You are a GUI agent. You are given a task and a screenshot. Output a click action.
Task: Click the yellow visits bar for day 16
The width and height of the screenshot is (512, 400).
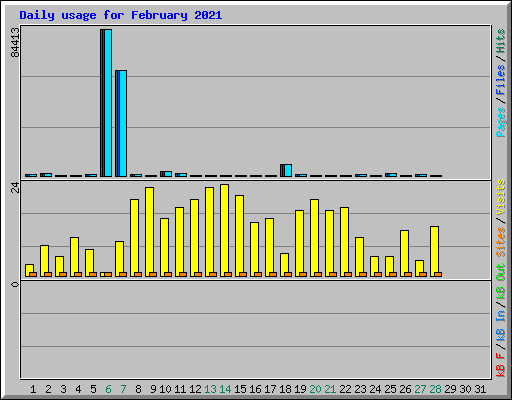(x=254, y=249)
